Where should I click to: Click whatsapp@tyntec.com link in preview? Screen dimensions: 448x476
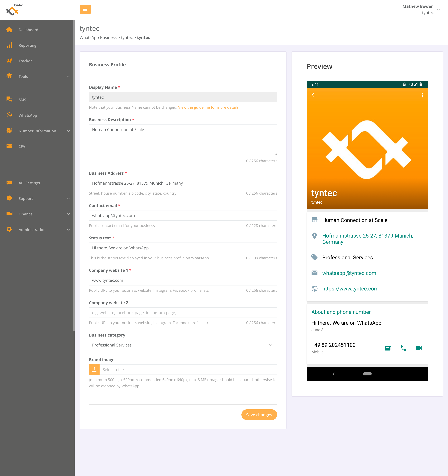coord(349,273)
